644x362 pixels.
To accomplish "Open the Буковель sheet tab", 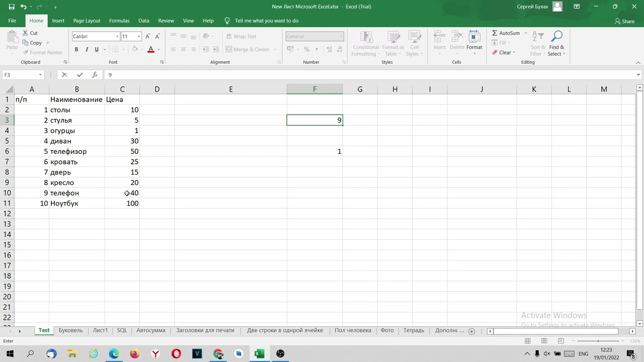I will click(x=70, y=330).
